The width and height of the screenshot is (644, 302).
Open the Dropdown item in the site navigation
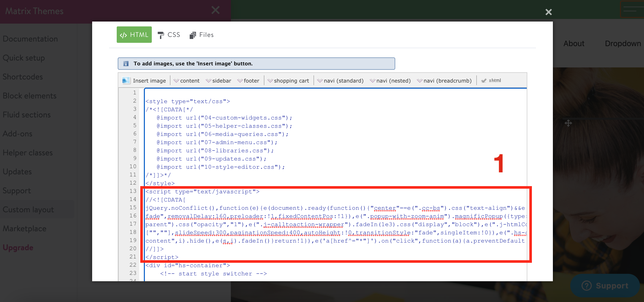623,43
